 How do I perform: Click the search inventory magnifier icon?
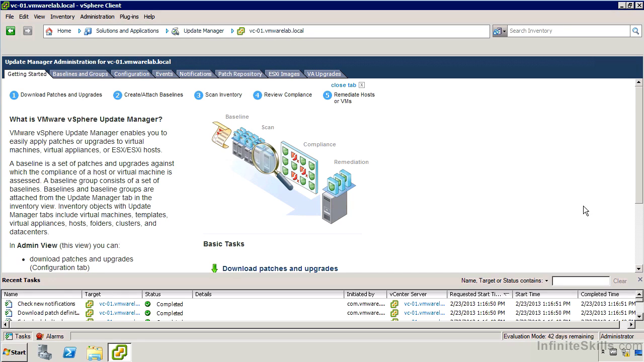[636, 31]
